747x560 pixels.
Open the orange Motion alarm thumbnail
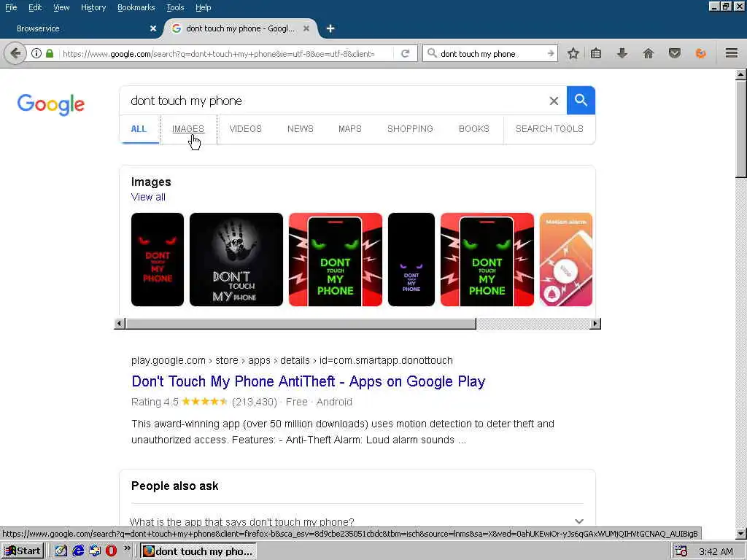click(x=566, y=260)
